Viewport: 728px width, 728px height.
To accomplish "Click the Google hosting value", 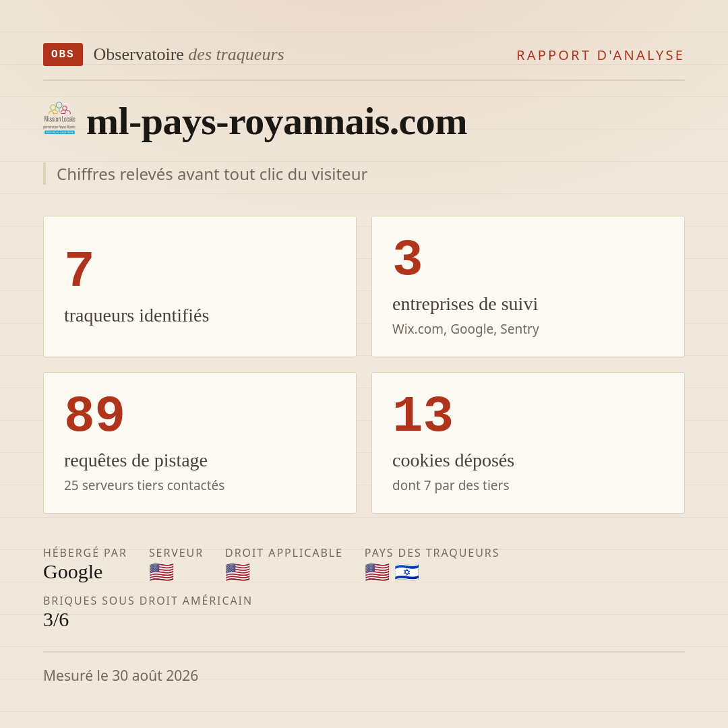I will point(73,572).
